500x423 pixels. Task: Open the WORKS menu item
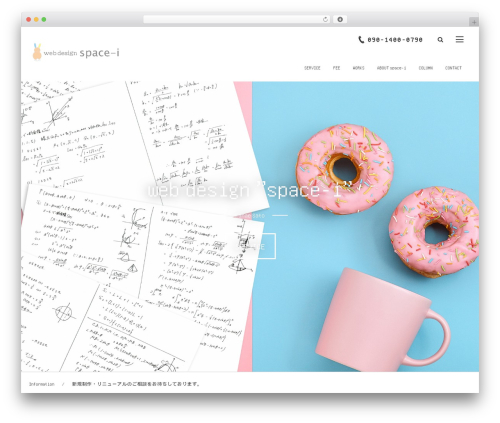click(x=358, y=68)
